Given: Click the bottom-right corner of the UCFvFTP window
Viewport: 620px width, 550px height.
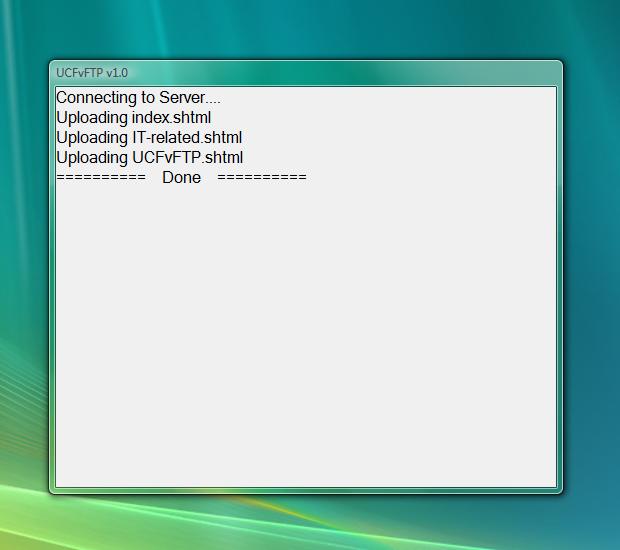Looking at the screenshot, I should pos(560,491).
